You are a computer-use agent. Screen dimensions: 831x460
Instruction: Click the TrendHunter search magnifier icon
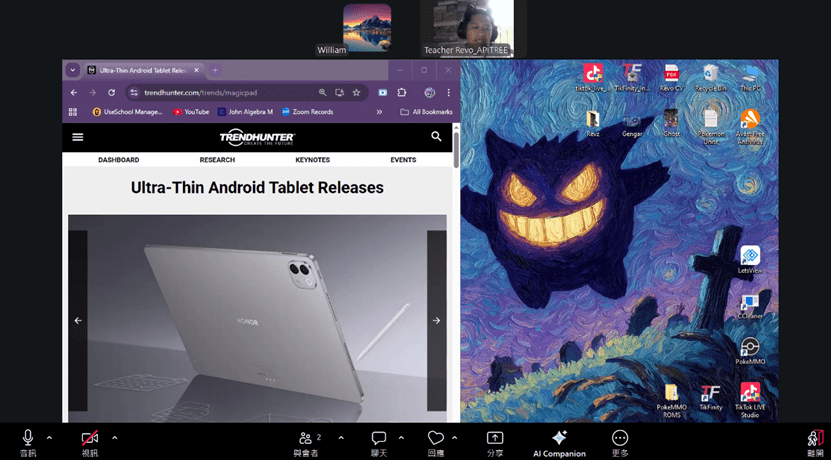tap(436, 137)
